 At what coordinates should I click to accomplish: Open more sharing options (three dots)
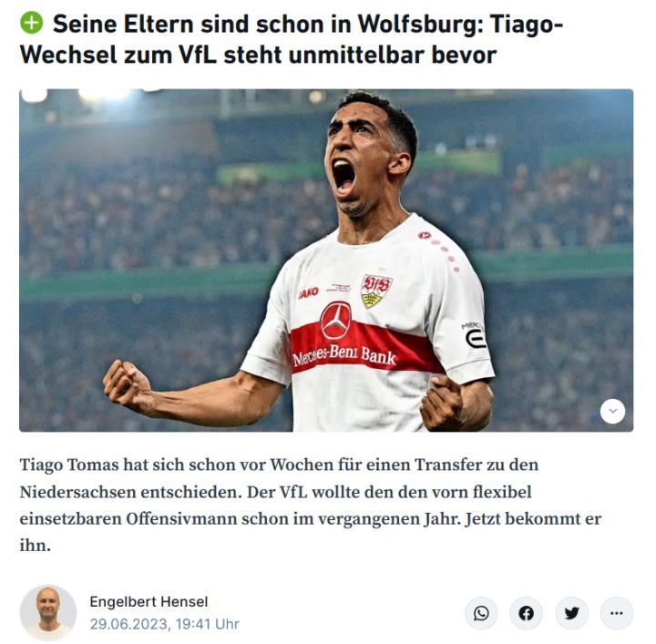point(617,613)
